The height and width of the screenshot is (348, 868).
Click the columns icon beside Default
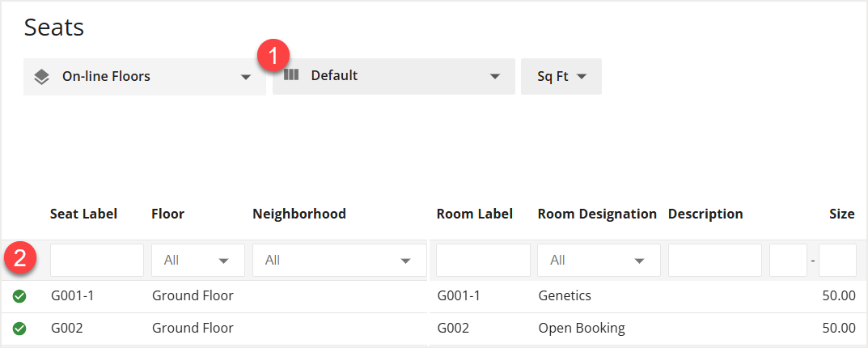291,75
